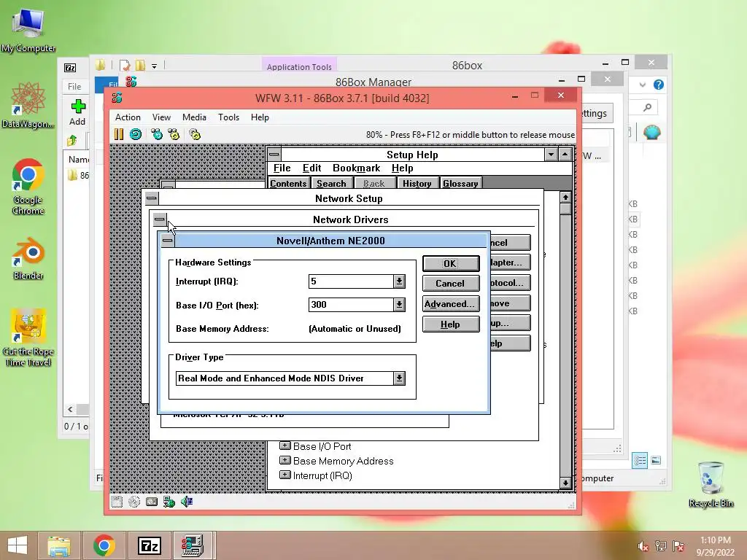Click the taskbar clock showing 1:10 PM
The image size is (747, 560).
[716, 546]
